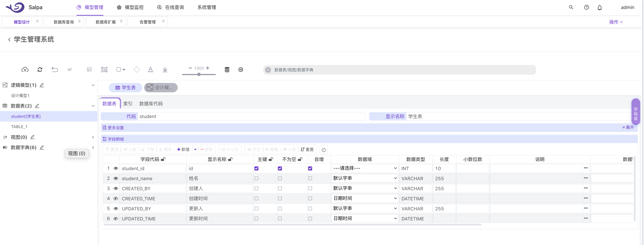Click the wavy approx-equal toolbar icon
644x245 pixels.
[70, 70]
